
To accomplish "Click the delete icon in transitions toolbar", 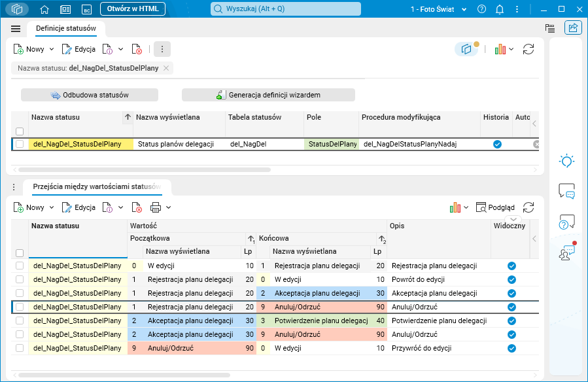I will point(137,207).
